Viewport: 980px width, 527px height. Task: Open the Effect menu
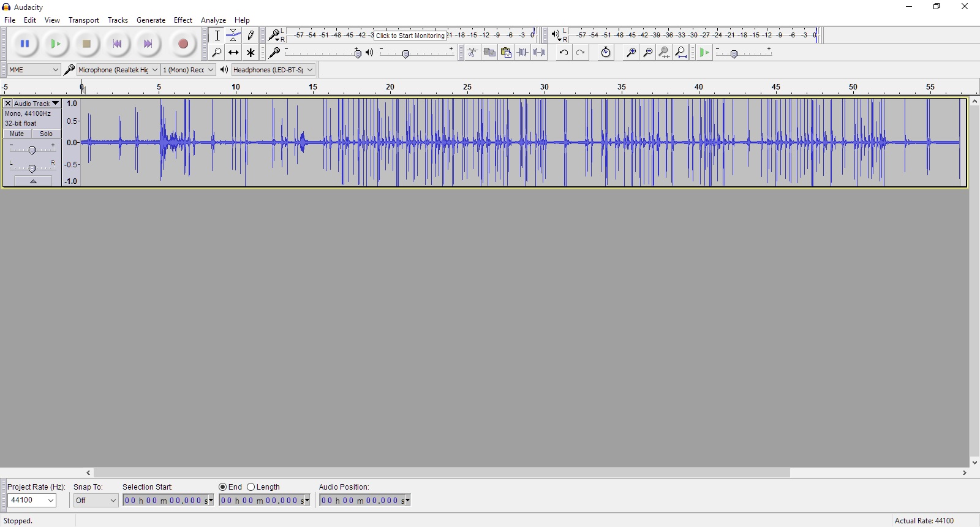(x=183, y=20)
